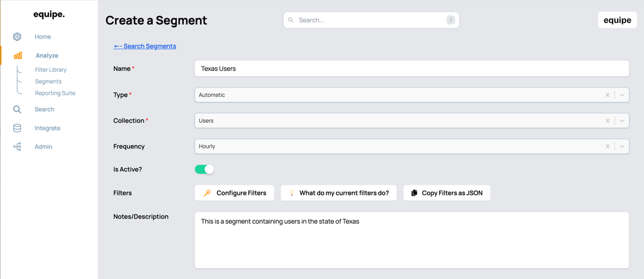Viewport: 644px width, 279px height.
Task: Open Search in the sidebar
Action: tap(44, 109)
